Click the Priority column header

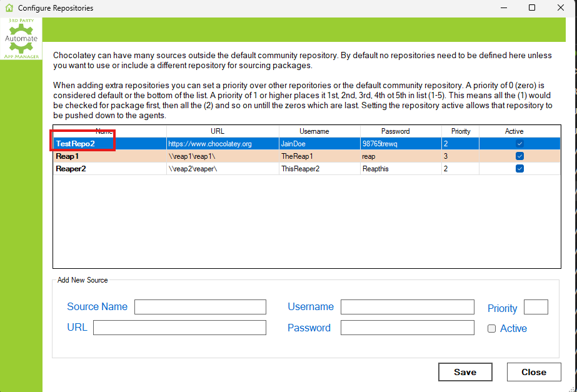coord(461,131)
